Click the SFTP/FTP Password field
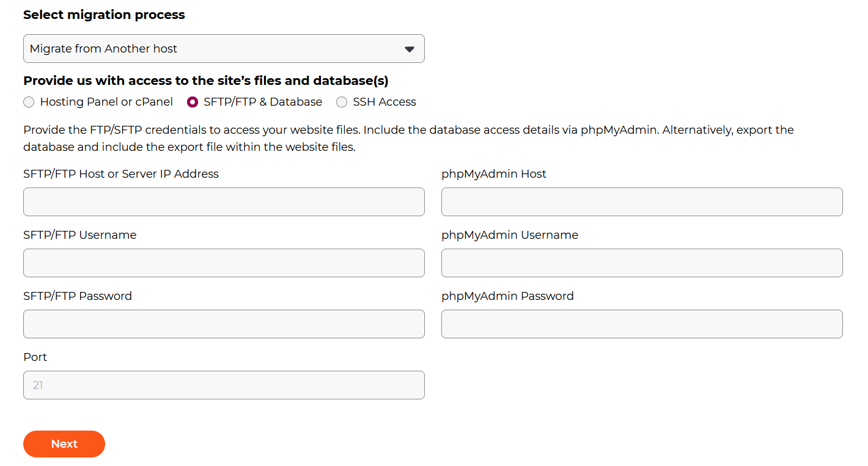Image resolution: width=868 pixels, height=466 pixels. (224, 324)
